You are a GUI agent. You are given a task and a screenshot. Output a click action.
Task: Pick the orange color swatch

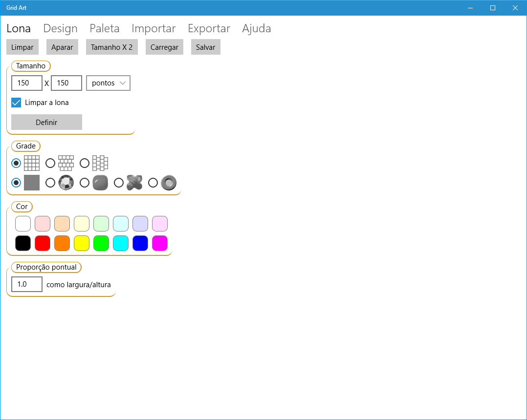[x=62, y=243]
